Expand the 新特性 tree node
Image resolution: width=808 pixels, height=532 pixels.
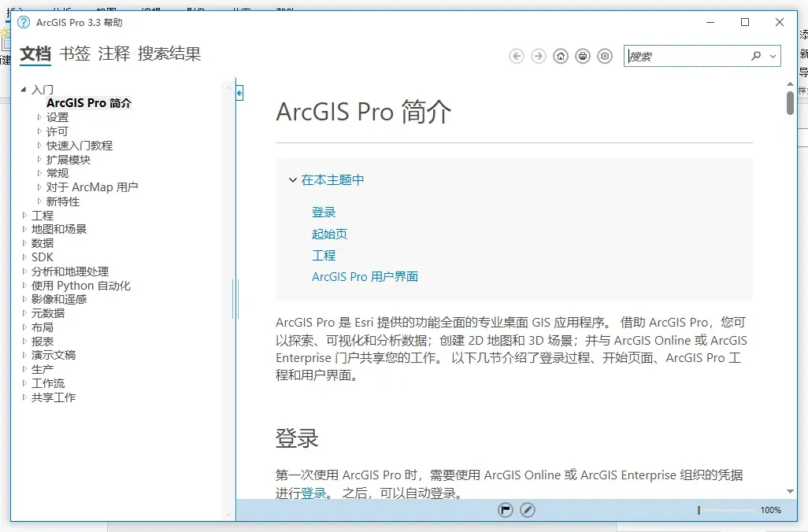click(x=39, y=201)
